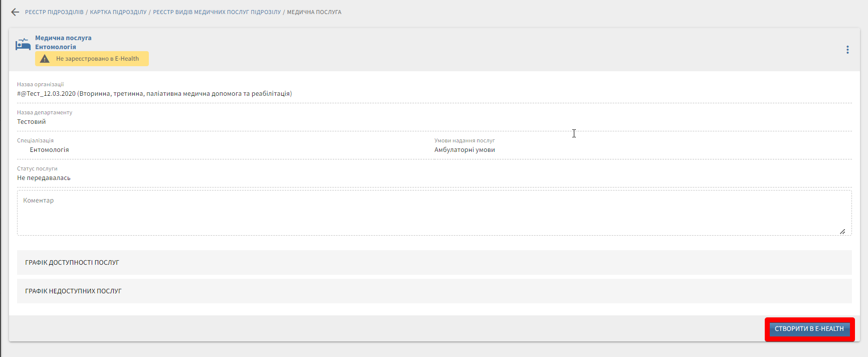Open Картка підрозділу breadcrumb link
868x357 pixels.
(x=118, y=12)
